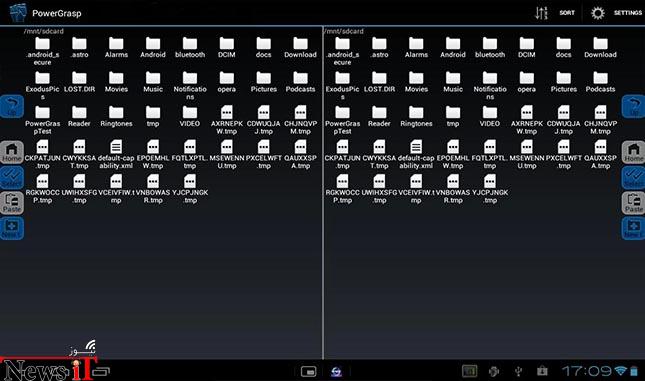Open the .astro folder in the right pane
Screen dimensions: 645x381
click(x=379, y=48)
